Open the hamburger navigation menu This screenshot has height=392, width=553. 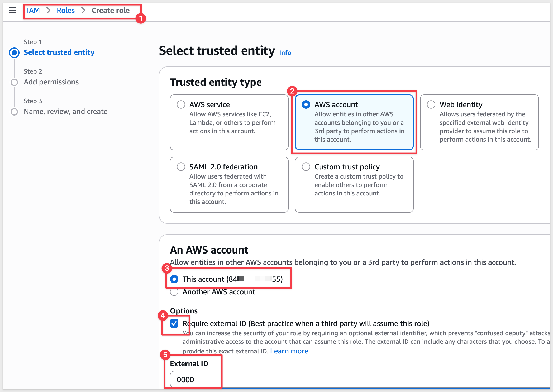pos(12,11)
